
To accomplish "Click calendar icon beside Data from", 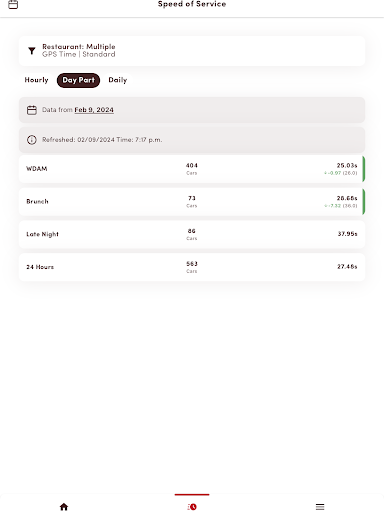I will pos(32,110).
